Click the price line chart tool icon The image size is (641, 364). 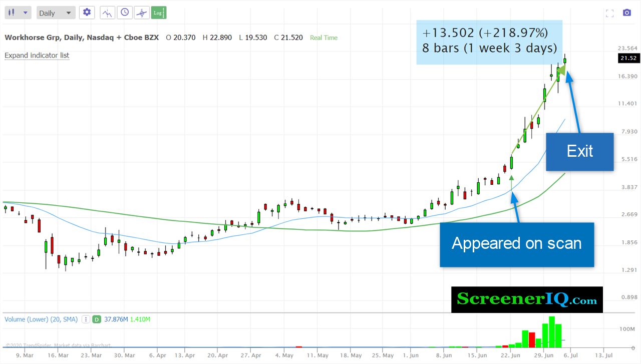click(x=108, y=13)
